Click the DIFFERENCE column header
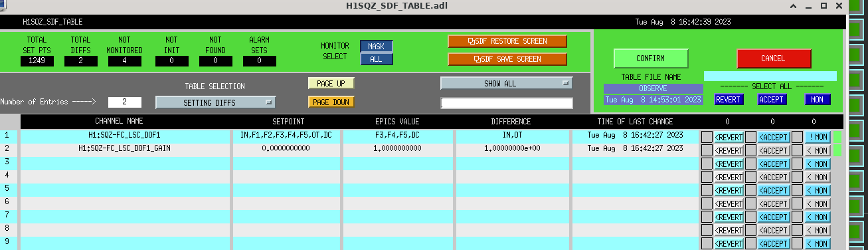The image size is (868, 250). pos(511,122)
